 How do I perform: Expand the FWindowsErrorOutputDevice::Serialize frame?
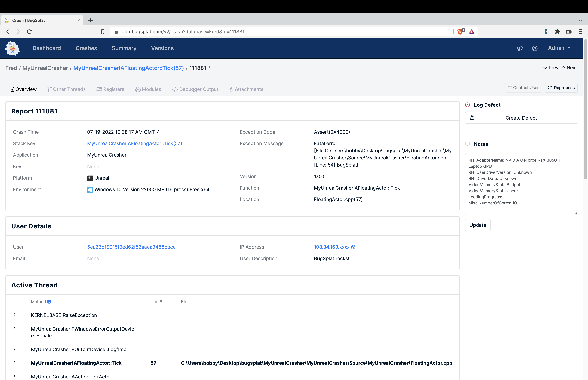click(15, 328)
